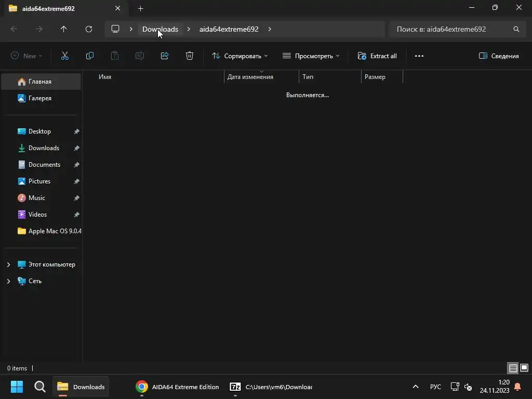Click the pin icon next to Videos

(x=77, y=215)
